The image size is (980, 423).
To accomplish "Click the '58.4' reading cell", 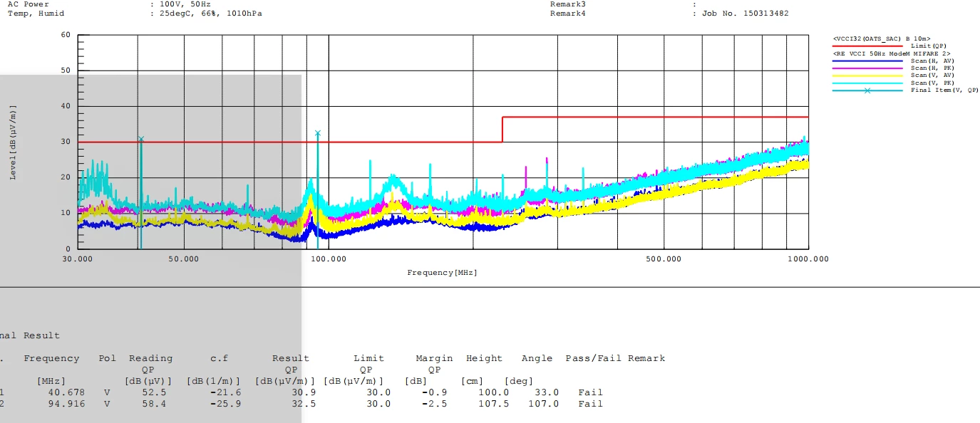I will [x=155, y=404].
